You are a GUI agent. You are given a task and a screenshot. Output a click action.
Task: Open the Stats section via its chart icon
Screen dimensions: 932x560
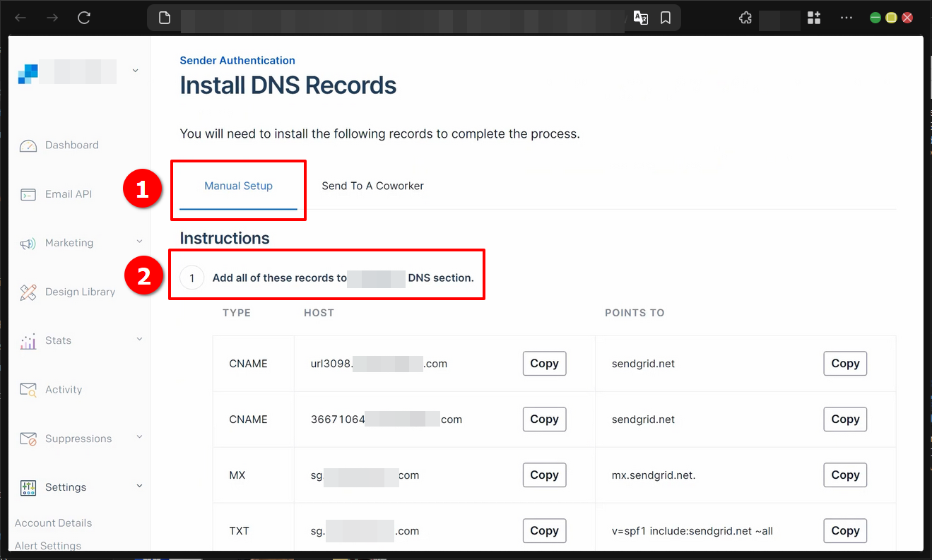coord(28,340)
